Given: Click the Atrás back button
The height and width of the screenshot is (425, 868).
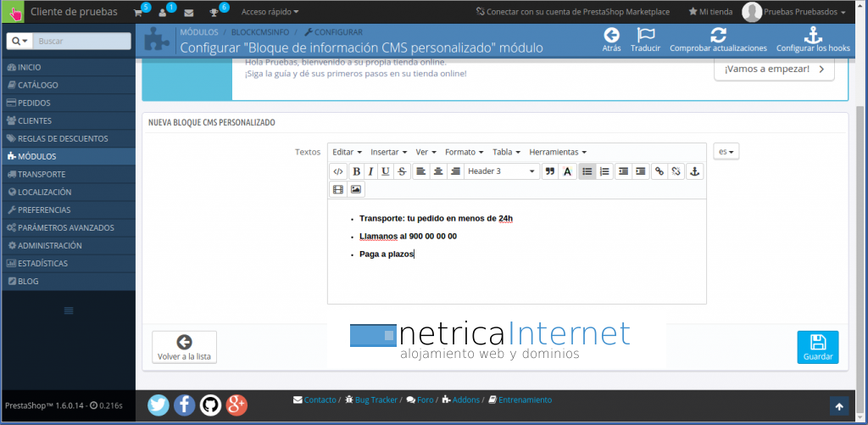Looking at the screenshot, I should click(611, 40).
